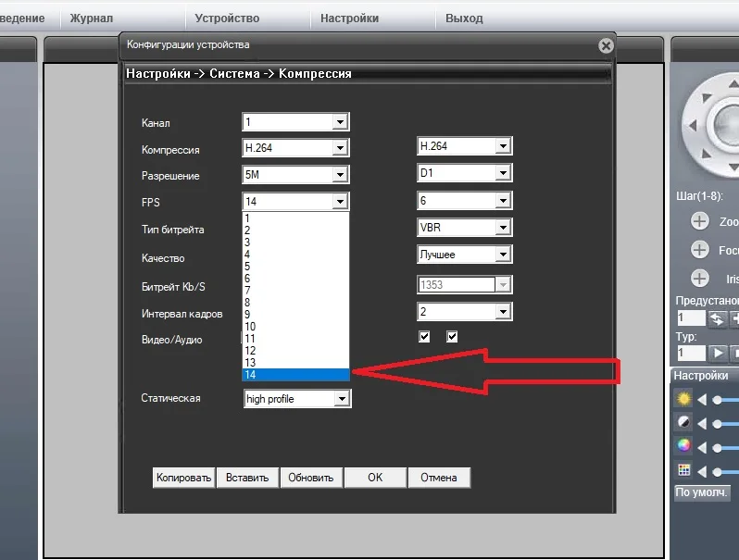Toggle the first extra stream video checkbox
Viewport: 739px width, 560px height.
(424, 336)
